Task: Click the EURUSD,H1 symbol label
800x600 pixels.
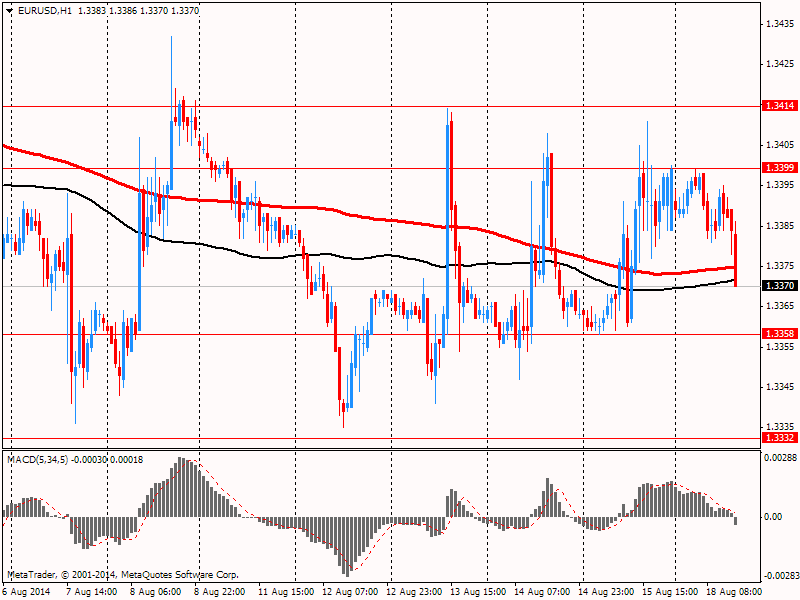Action: (44, 11)
